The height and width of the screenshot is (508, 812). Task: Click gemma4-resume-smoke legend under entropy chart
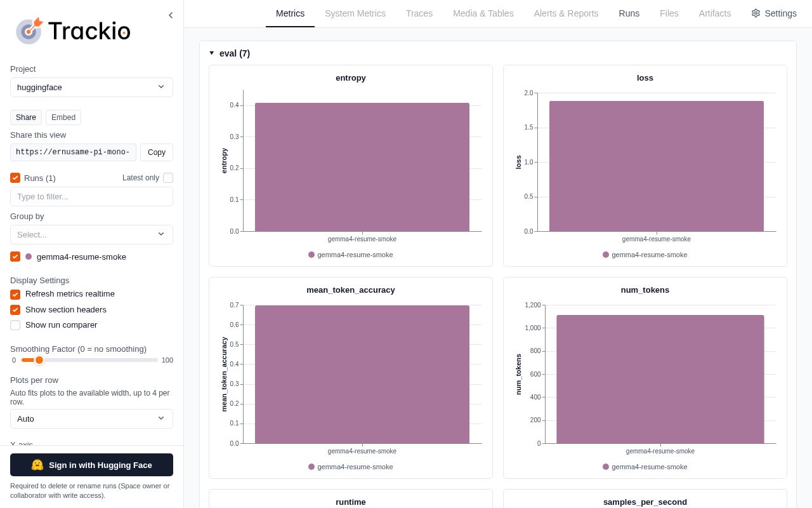[x=351, y=255]
